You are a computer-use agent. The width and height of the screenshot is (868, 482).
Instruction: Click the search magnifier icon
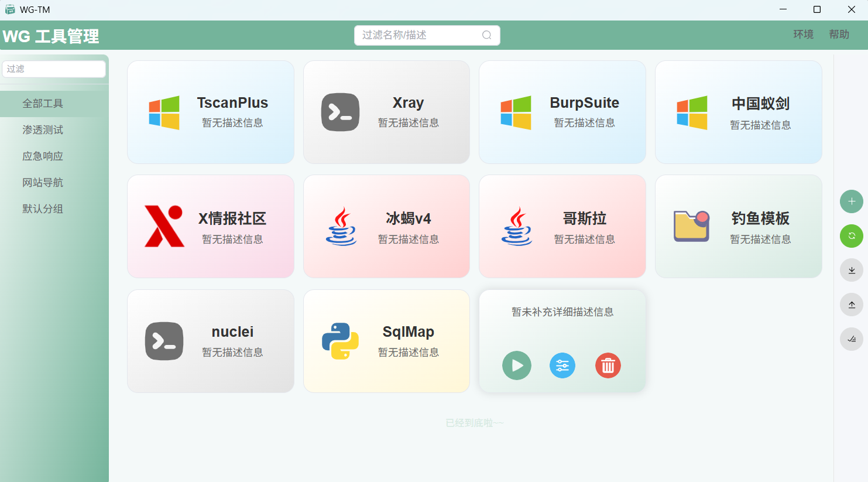click(486, 35)
